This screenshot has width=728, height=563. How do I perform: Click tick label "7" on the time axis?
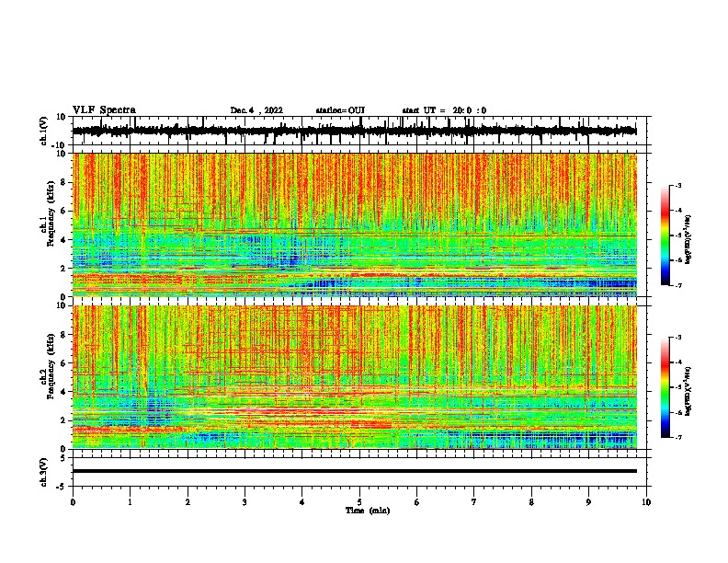(x=474, y=502)
